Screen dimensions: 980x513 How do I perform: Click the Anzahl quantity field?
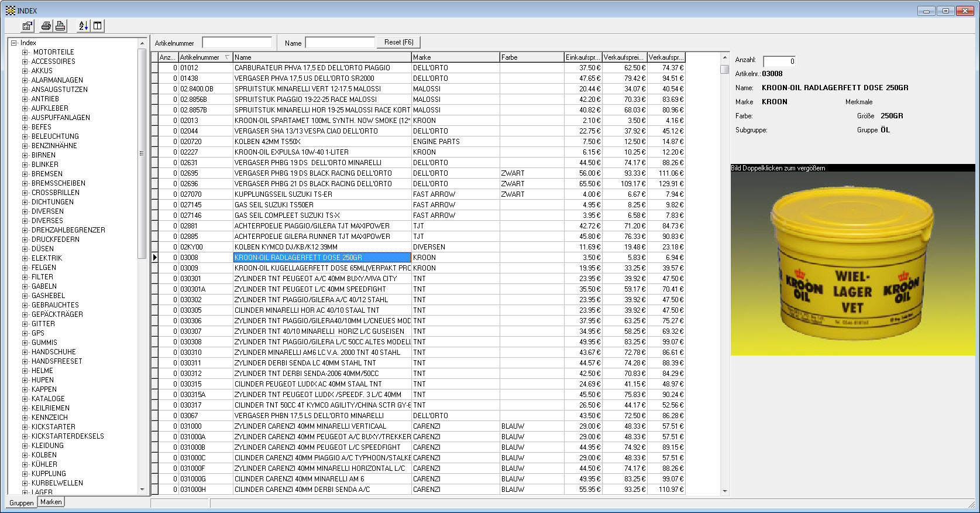tap(779, 61)
